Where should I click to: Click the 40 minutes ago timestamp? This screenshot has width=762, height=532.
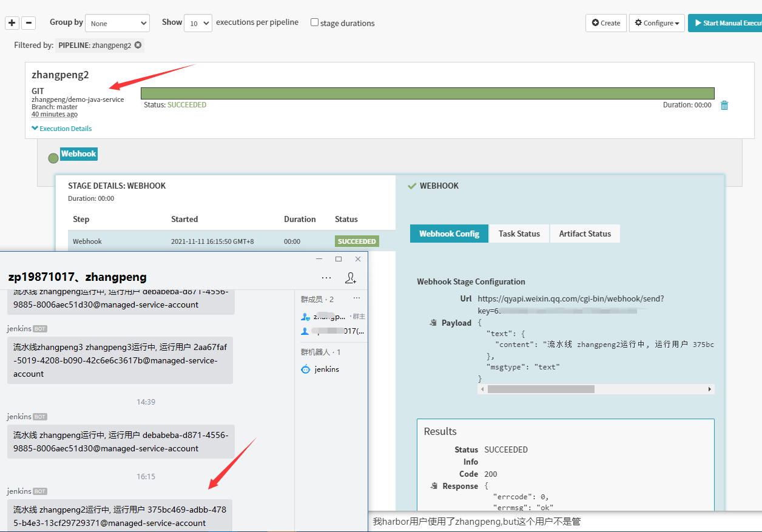click(55, 114)
